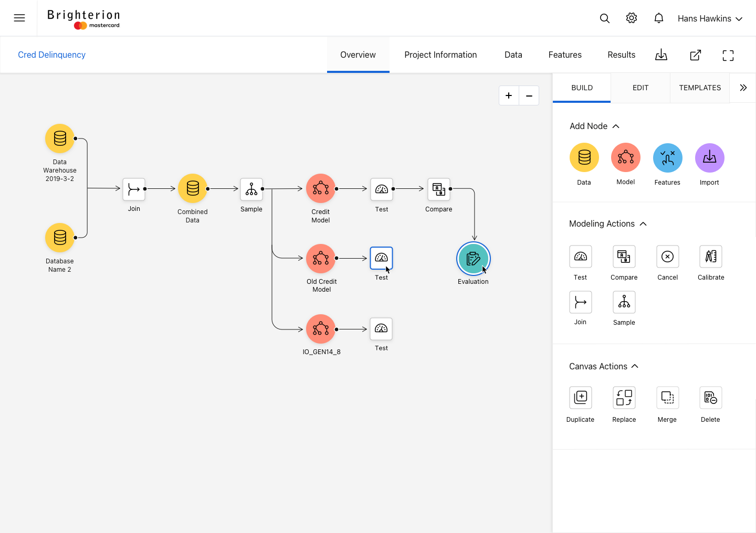Switch to the Features tab
The height and width of the screenshot is (533, 756).
tap(565, 55)
